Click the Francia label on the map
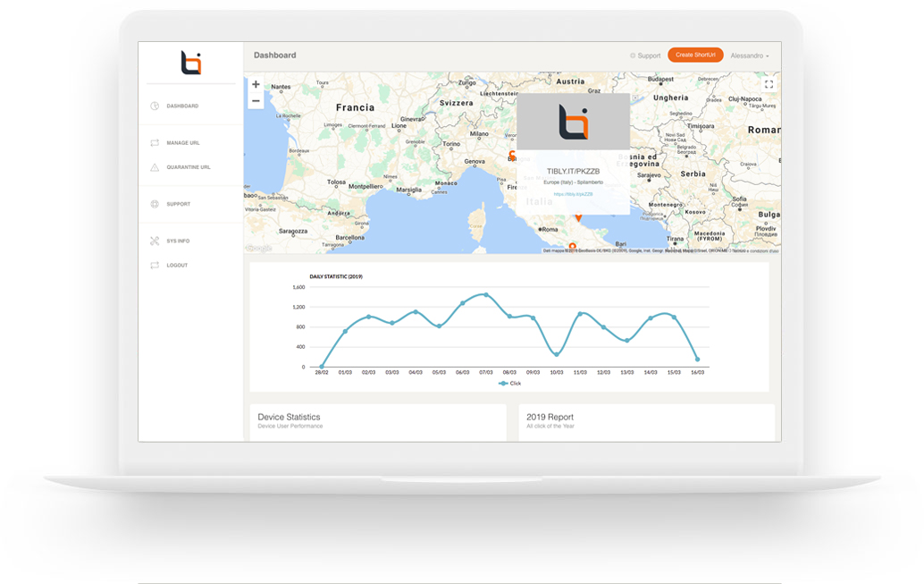Screen dimensions: 924x584 pyautogui.click(x=355, y=107)
